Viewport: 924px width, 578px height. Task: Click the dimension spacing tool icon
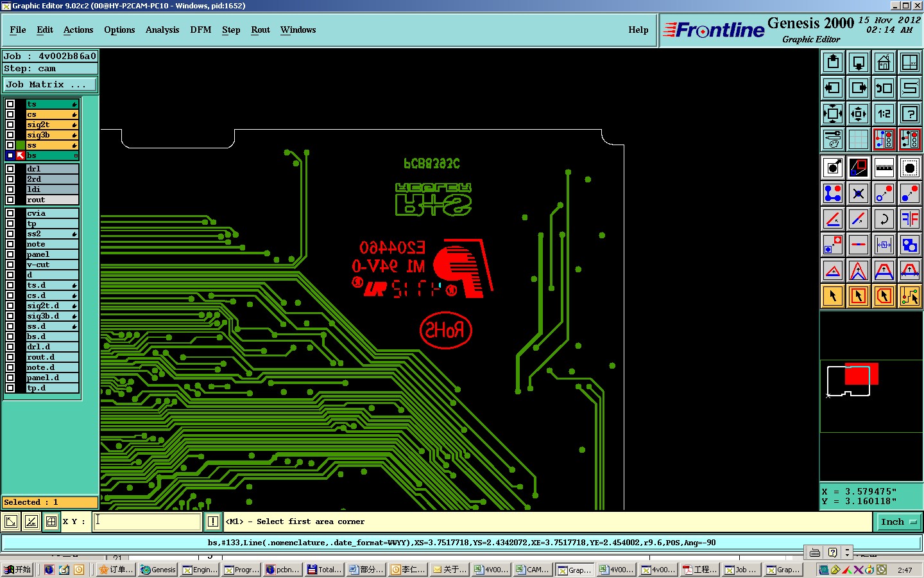point(884,245)
